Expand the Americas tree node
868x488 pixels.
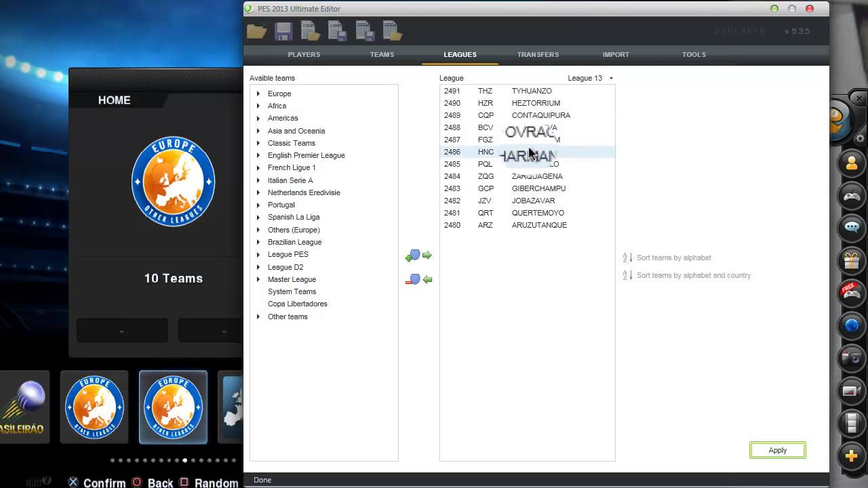pos(258,118)
